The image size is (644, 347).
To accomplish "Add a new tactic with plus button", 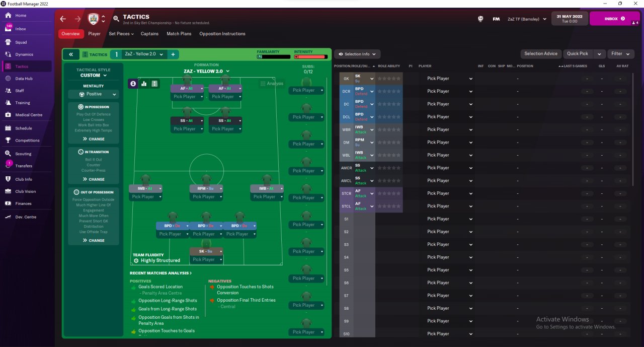I will [x=173, y=54].
